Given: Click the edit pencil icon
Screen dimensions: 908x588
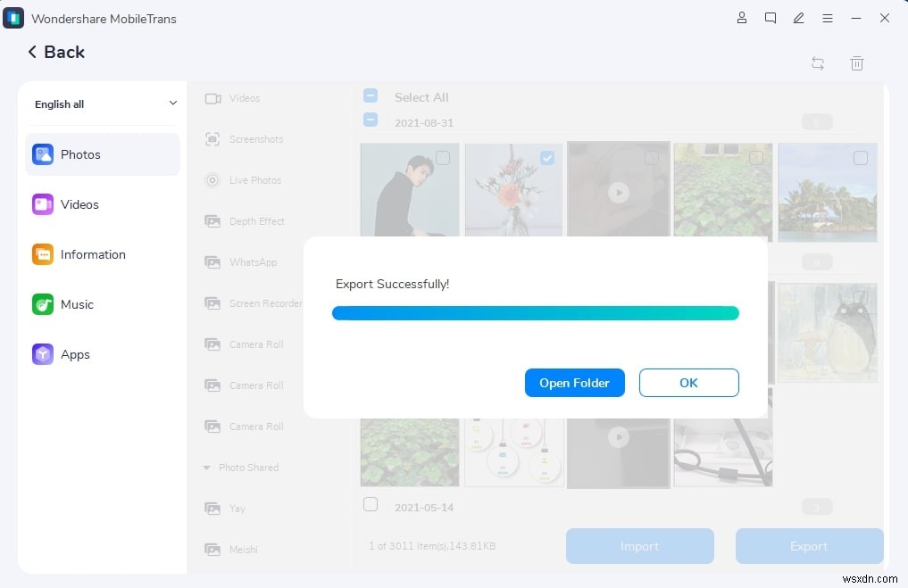Looking at the screenshot, I should click(x=798, y=18).
